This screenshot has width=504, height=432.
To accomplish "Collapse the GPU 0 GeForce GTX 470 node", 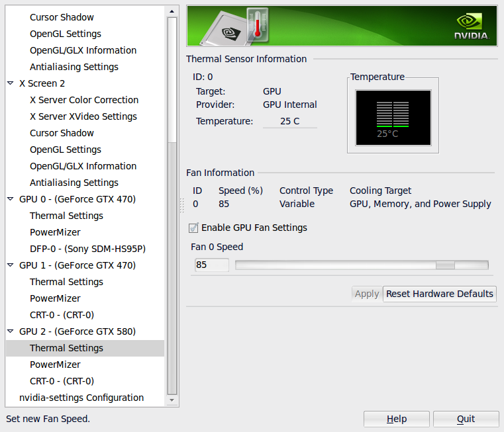I will point(11,199).
